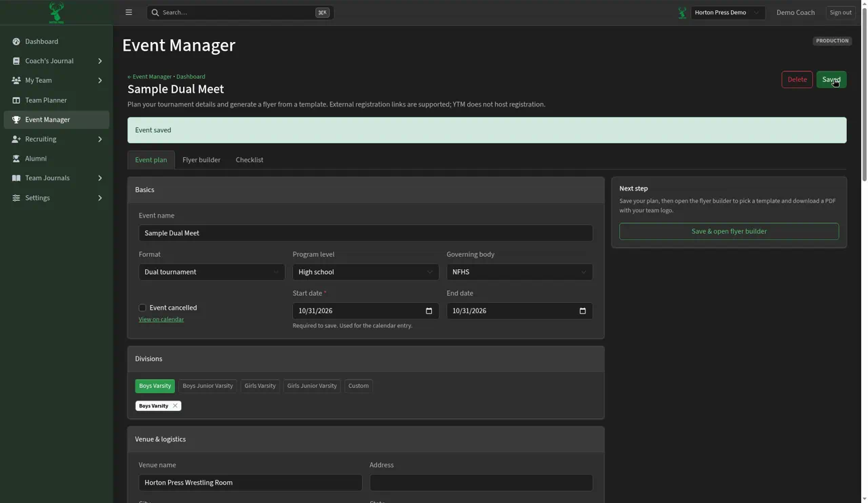This screenshot has width=868, height=503.
Task: Click the Alumni graduate icon
Action: [x=16, y=159]
